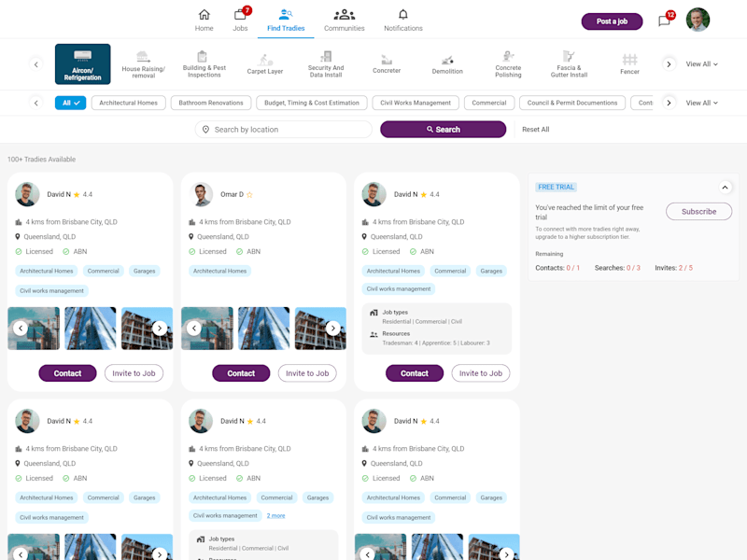747x560 pixels.
Task: Select the Concrete Polishing category
Action: (508, 64)
